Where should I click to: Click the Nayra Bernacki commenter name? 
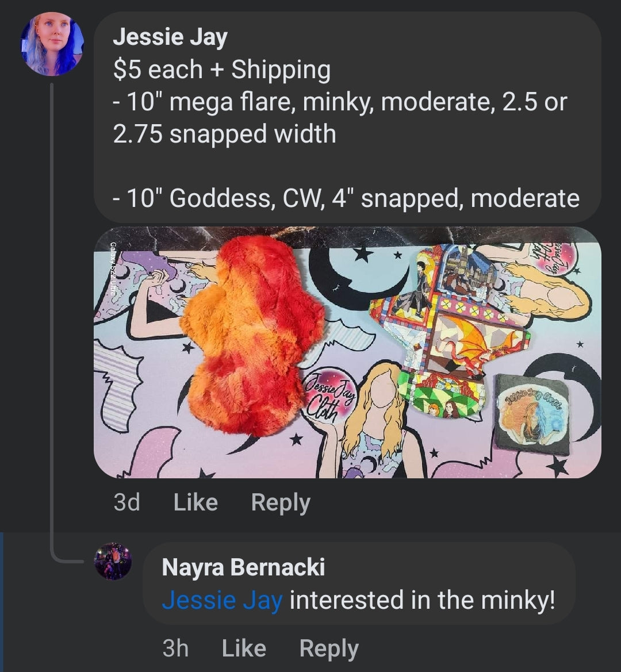coord(243,567)
